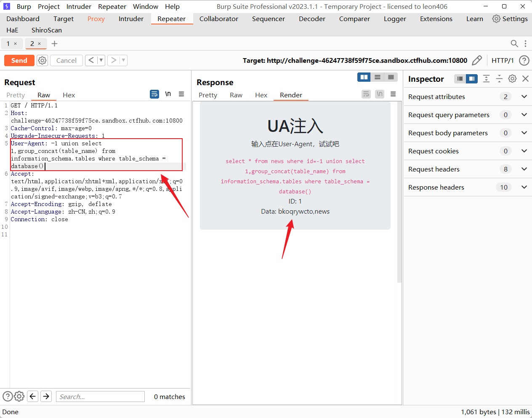The image size is (532, 418).
Task: Open the HaE extension tab
Action: (12, 30)
